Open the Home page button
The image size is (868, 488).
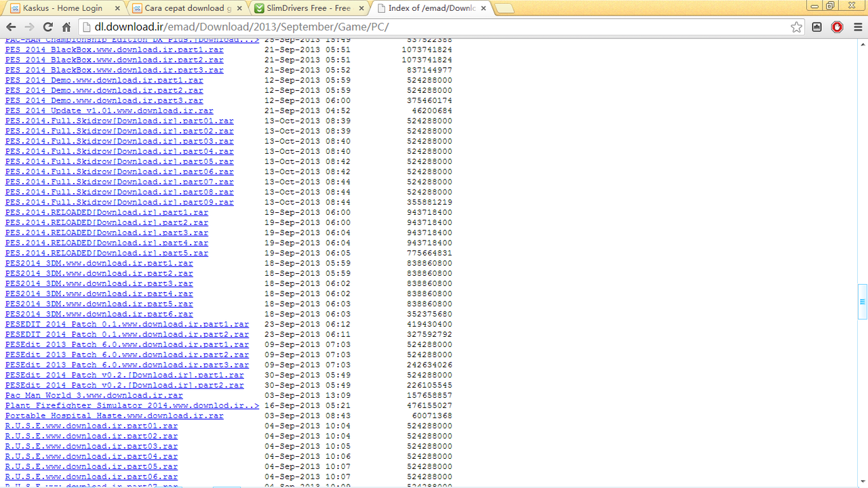[66, 27]
